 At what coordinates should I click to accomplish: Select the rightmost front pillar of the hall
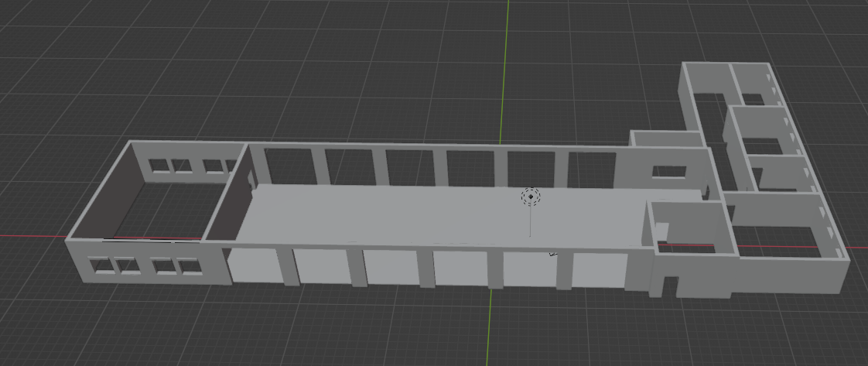click(564, 271)
